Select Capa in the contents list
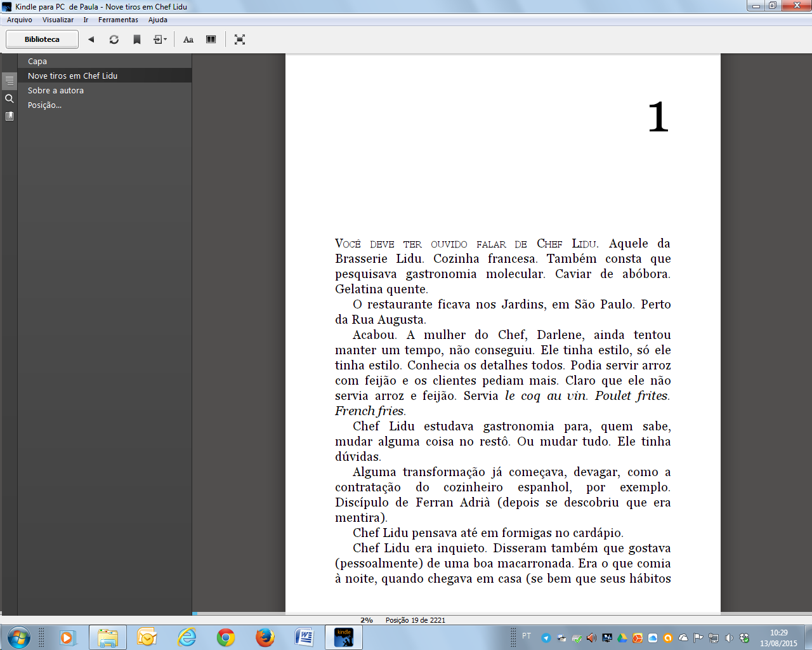 [37, 62]
